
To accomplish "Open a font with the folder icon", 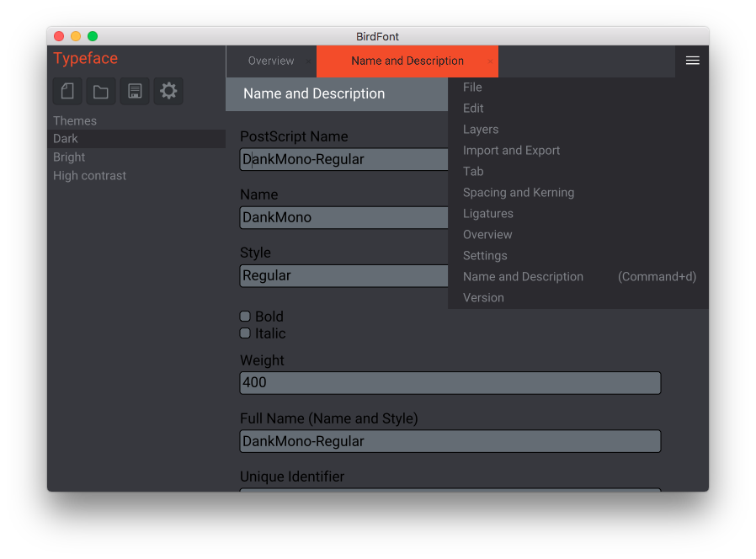I will [101, 91].
